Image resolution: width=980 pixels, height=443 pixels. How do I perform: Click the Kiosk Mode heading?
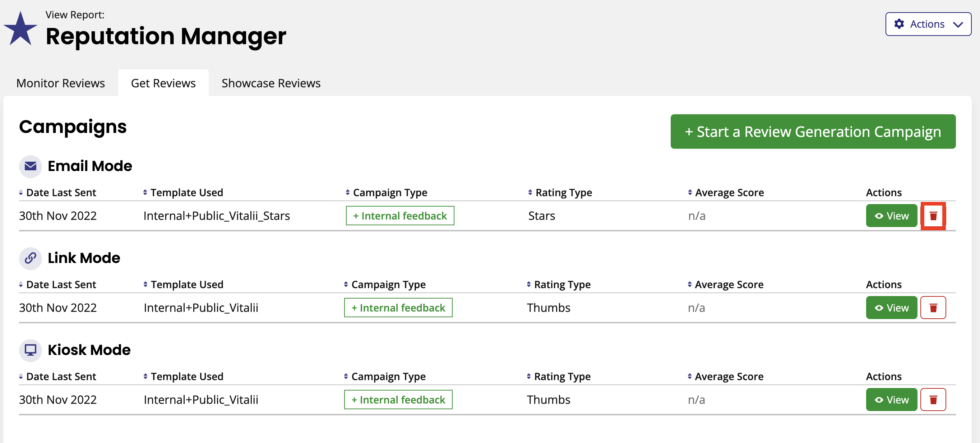(89, 350)
